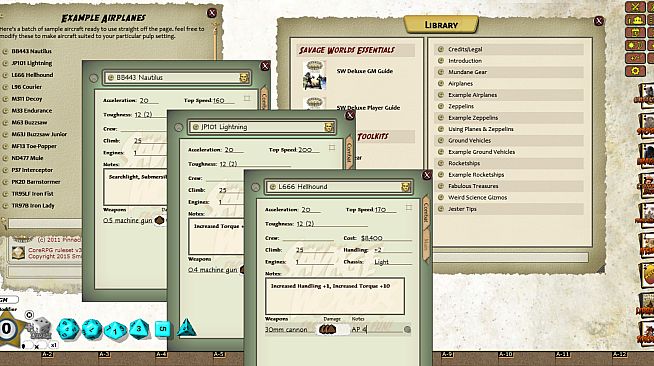Open M63J Buzzsaw Junior airplane
The height and width of the screenshot is (366, 654).
pos(39,134)
